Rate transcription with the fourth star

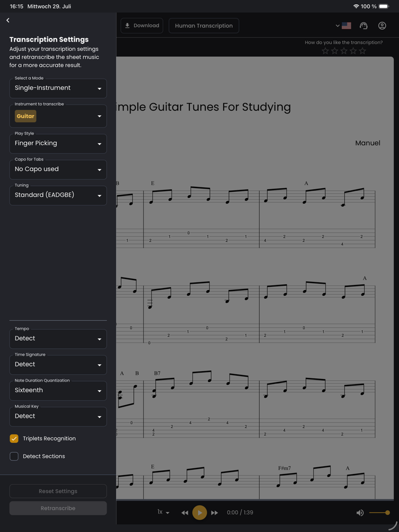tap(353, 51)
